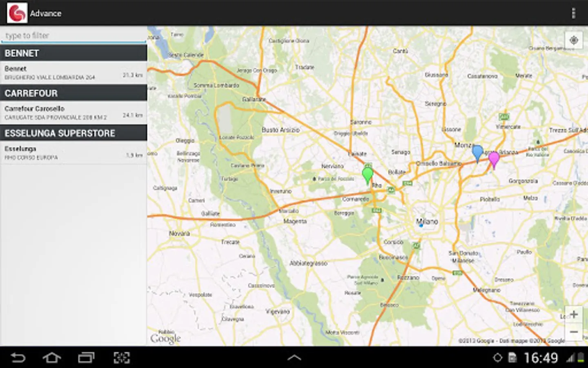588x368 pixels.
Task: Open Carrefour Carosello store entry
Action: tap(73, 112)
